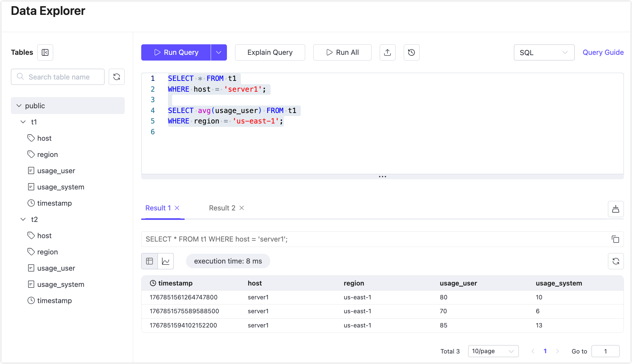
Task: Export the query using the upload icon
Action: pyautogui.click(x=387, y=52)
